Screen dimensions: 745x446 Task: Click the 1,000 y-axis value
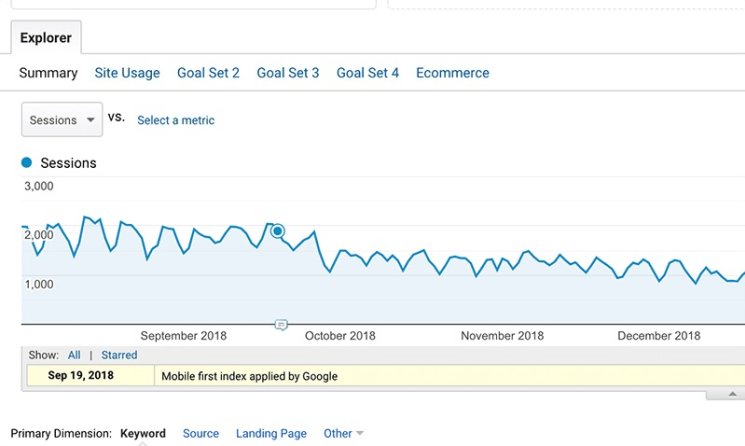39,284
